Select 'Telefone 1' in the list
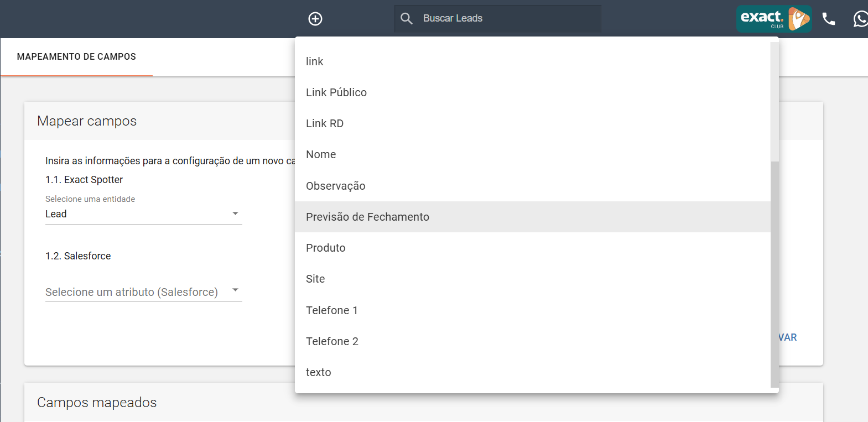This screenshot has height=422, width=868. pos(533,310)
